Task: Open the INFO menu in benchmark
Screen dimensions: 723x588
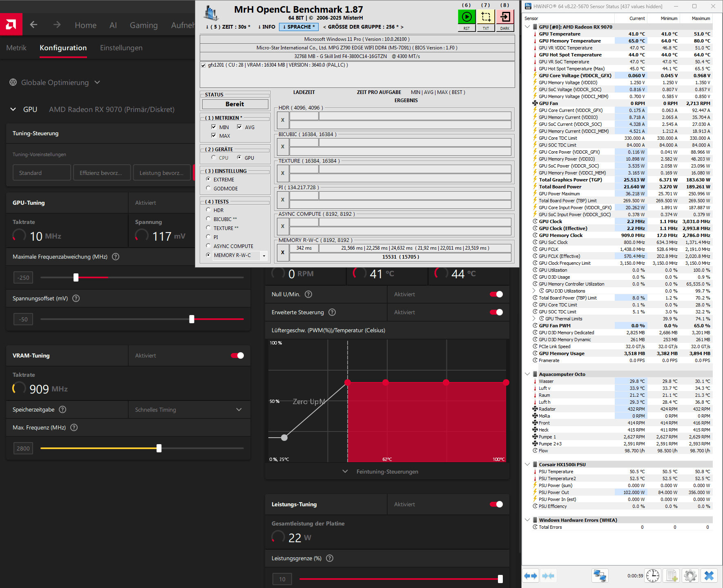Action: coord(266,27)
